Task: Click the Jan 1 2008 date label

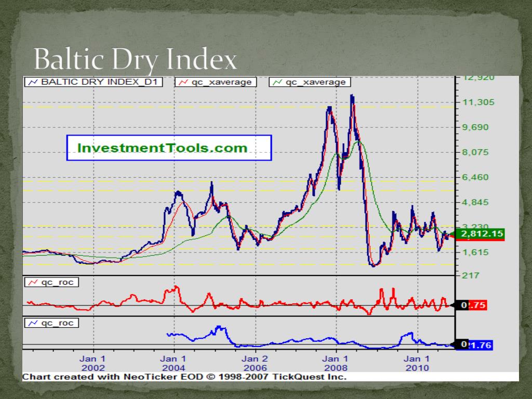Action: click(336, 363)
